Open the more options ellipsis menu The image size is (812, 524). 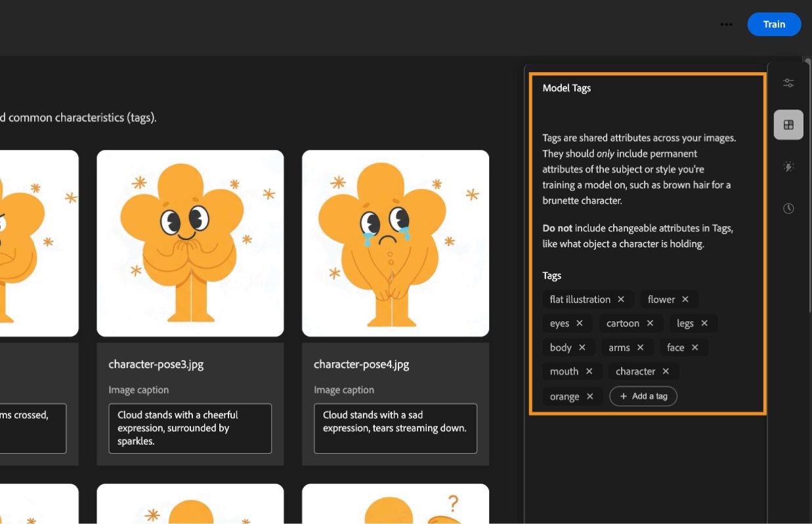click(727, 24)
